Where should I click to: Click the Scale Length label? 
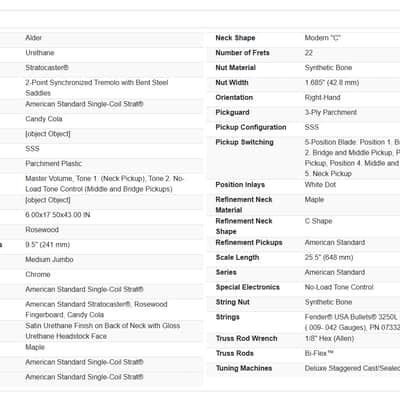[x=237, y=257]
